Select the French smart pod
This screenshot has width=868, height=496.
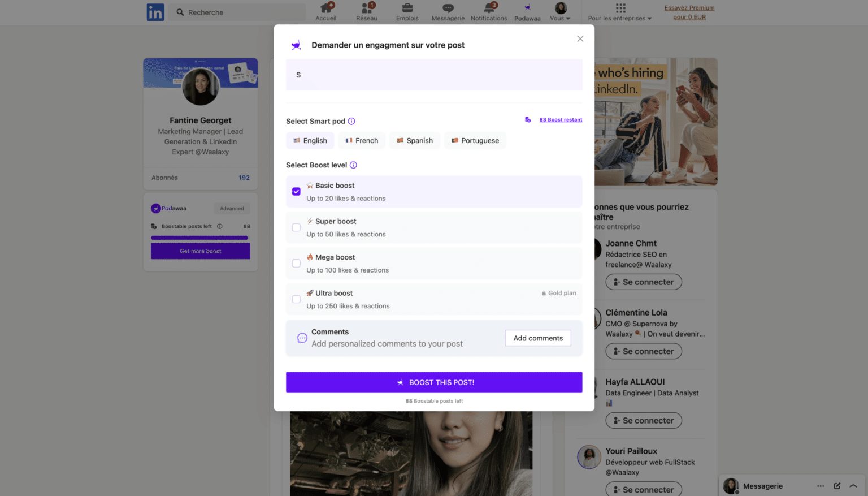tap(362, 141)
